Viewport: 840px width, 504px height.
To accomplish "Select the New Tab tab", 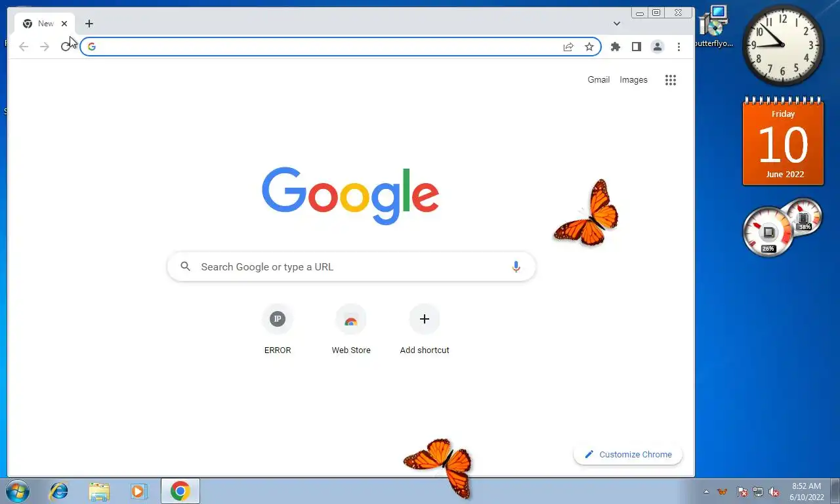I will (45, 24).
